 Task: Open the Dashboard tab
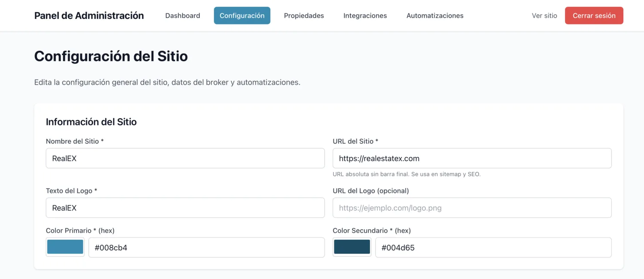point(182,15)
